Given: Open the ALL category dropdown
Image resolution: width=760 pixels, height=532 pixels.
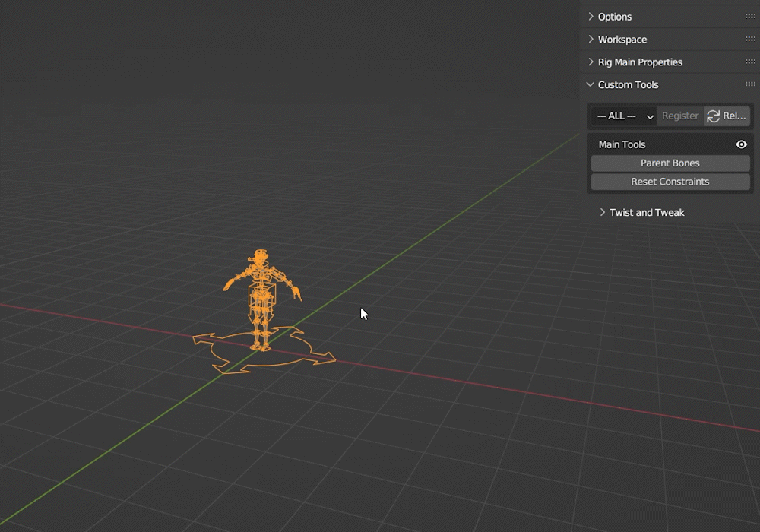Looking at the screenshot, I should (624, 116).
